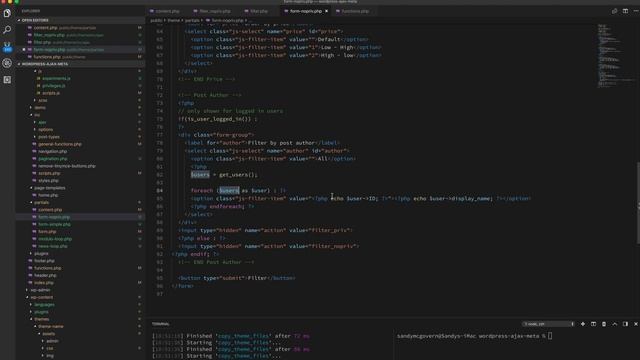The height and width of the screenshot is (360, 640).
Task: Open Source Control view with change badge
Action: coord(7,47)
